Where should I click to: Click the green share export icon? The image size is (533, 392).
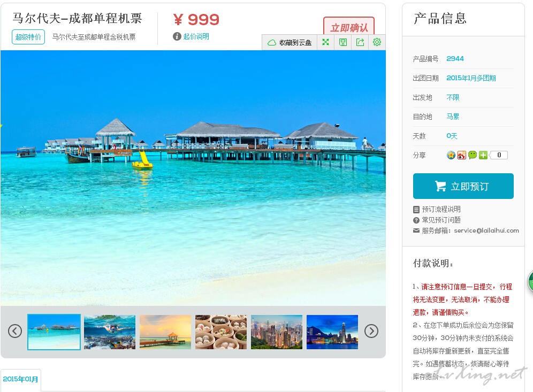[360, 42]
